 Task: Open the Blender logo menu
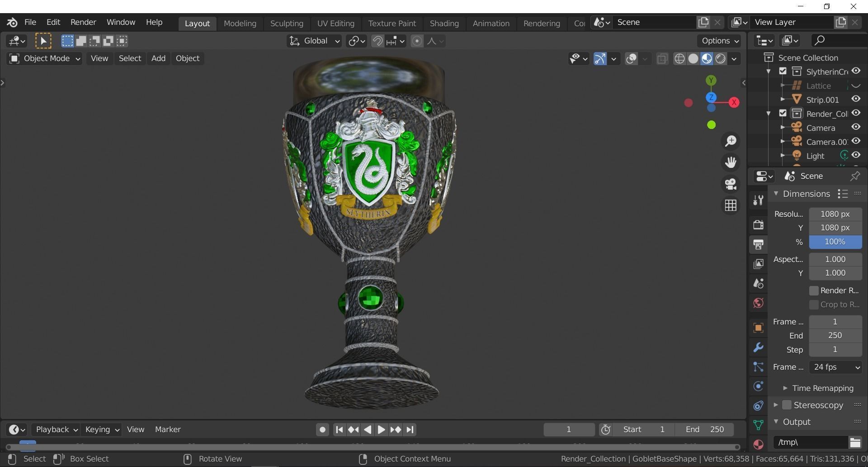pyautogui.click(x=12, y=22)
